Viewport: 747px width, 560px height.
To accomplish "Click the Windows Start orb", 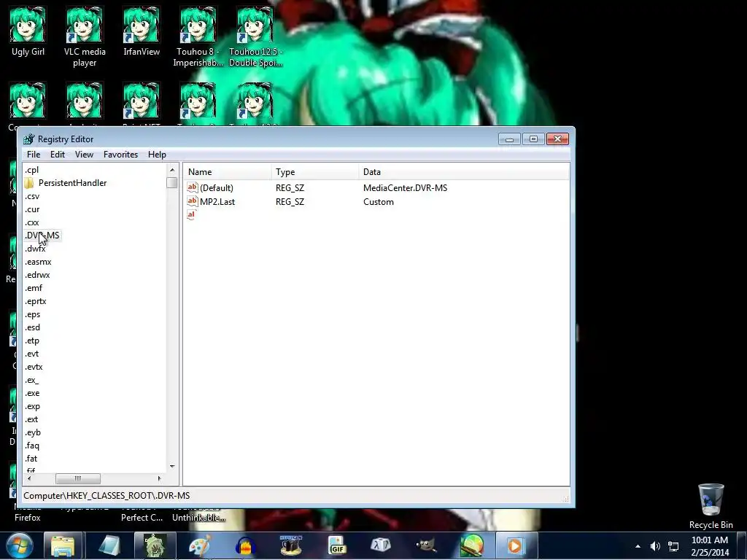I will (20, 545).
